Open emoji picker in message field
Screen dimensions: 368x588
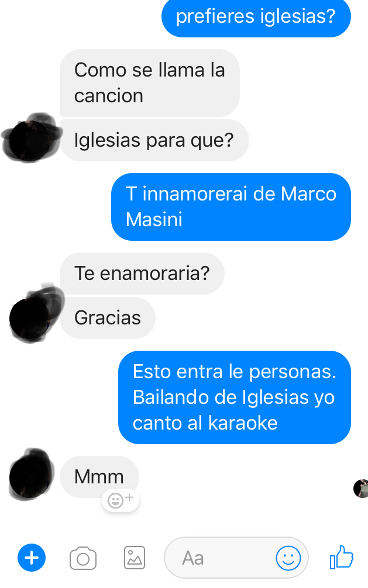coord(288,558)
